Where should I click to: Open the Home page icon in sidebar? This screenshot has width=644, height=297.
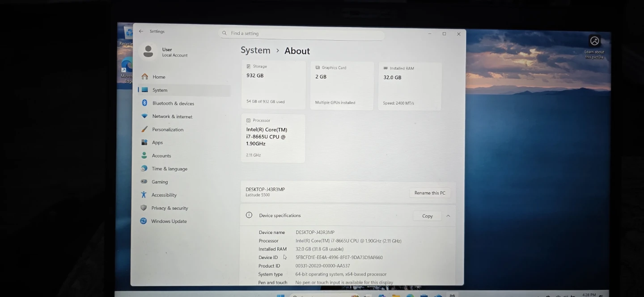click(x=144, y=77)
